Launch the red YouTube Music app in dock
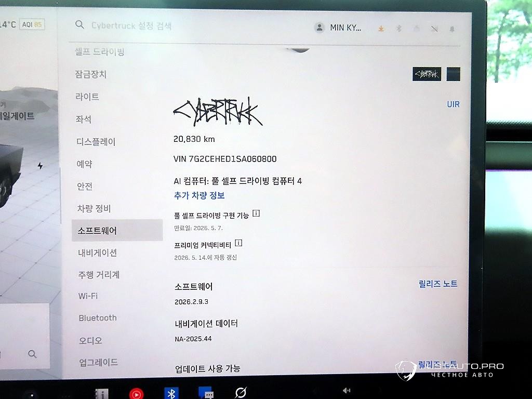532x399 pixels. coord(136,394)
